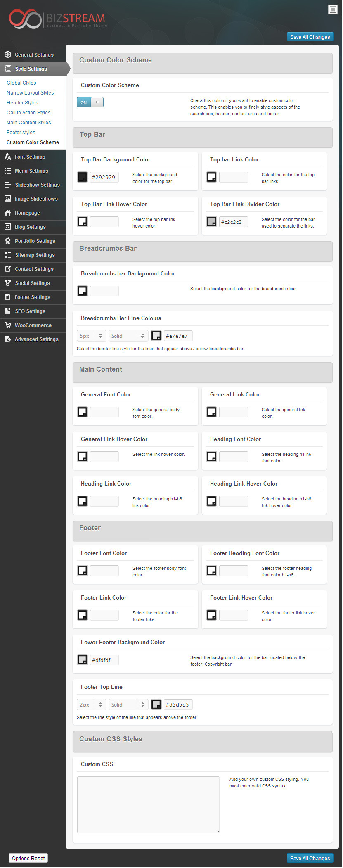
Task: Click the General Settings globe icon
Action: click(8, 55)
